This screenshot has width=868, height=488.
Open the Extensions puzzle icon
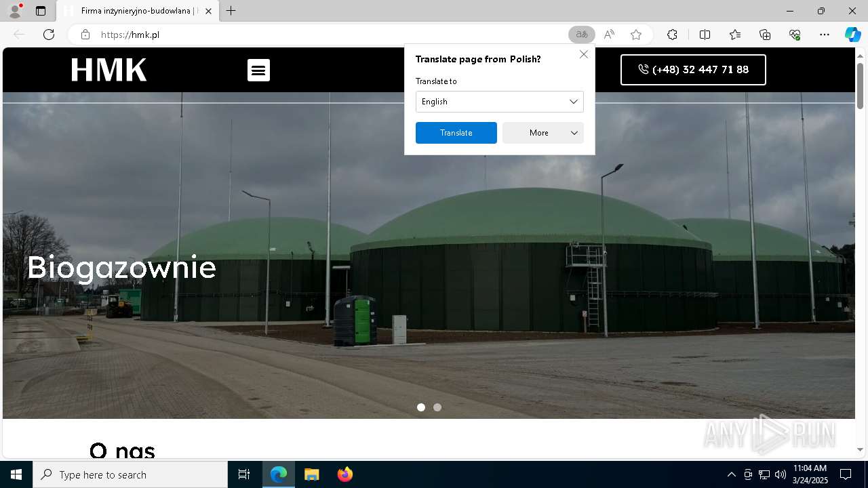672,35
